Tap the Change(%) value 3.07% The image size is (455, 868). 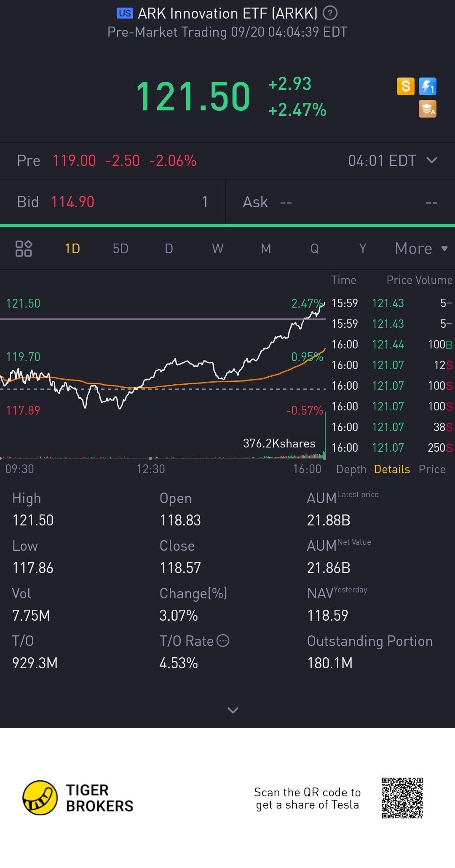[179, 616]
